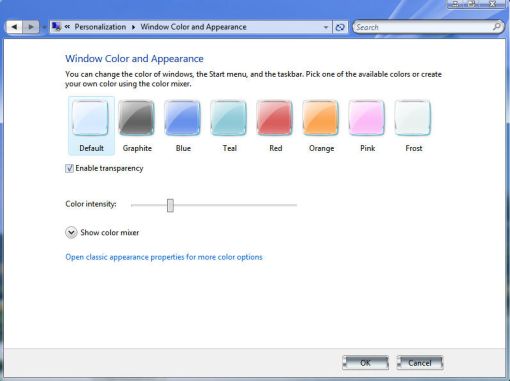Pick the Frost color swatch
The height and width of the screenshot is (381, 510).
(413, 126)
